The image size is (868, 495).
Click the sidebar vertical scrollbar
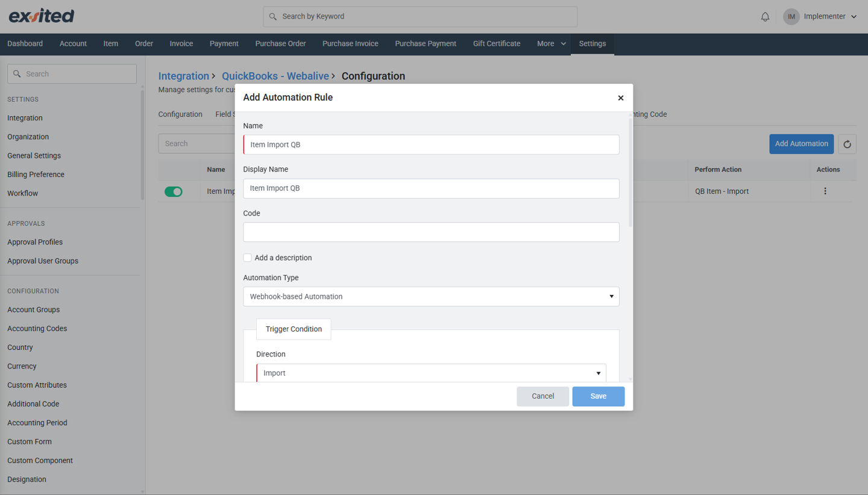point(142,145)
